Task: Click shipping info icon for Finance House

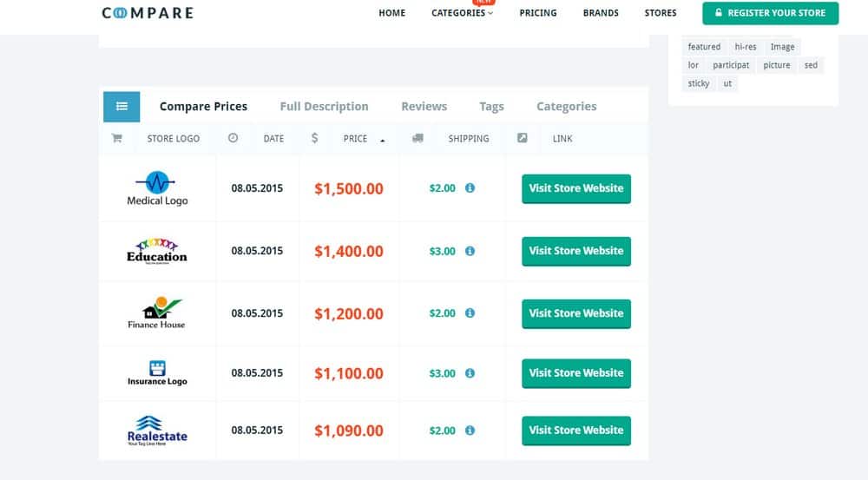Action: point(470,312)
